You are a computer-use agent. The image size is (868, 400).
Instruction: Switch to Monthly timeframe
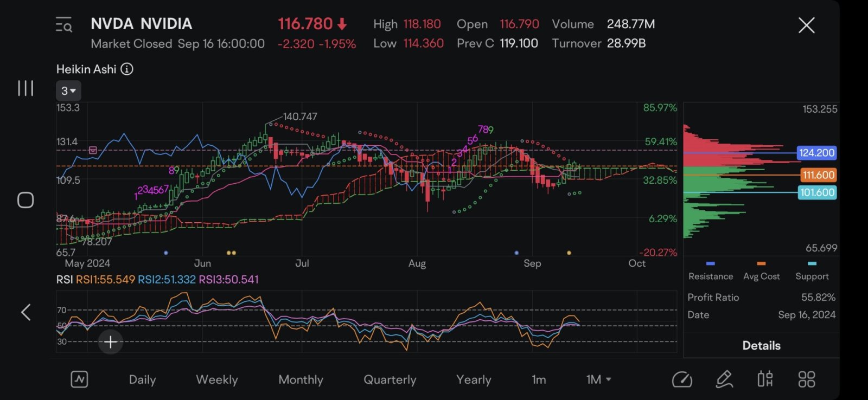coord(301,379)
